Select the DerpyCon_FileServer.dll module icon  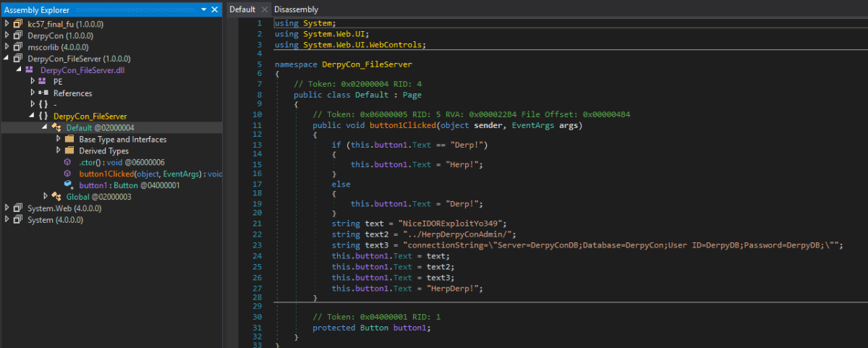point(30,70)
